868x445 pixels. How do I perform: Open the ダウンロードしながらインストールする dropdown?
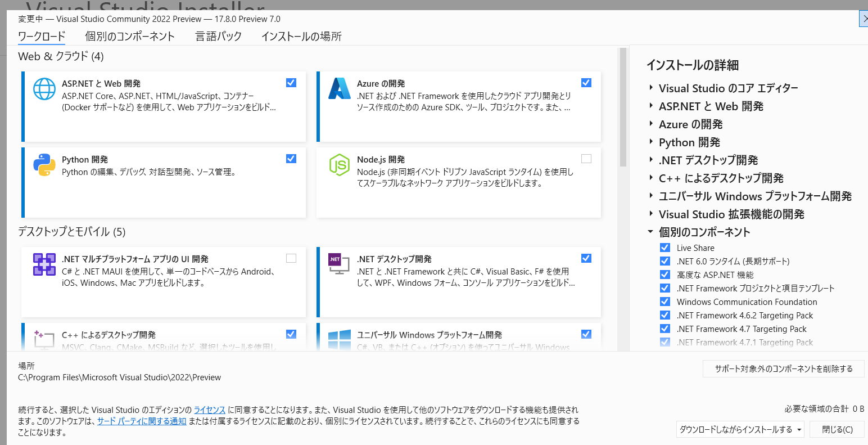coord(740,429)
